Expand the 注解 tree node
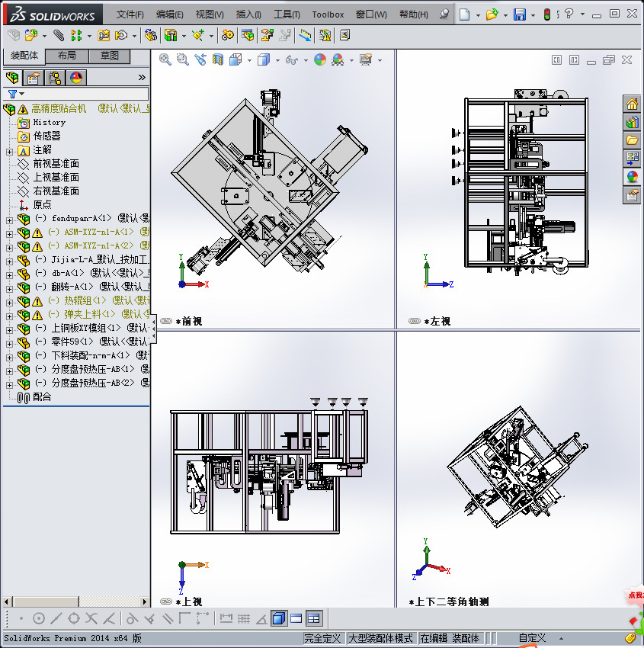644x648 pixels. (9, 152)
